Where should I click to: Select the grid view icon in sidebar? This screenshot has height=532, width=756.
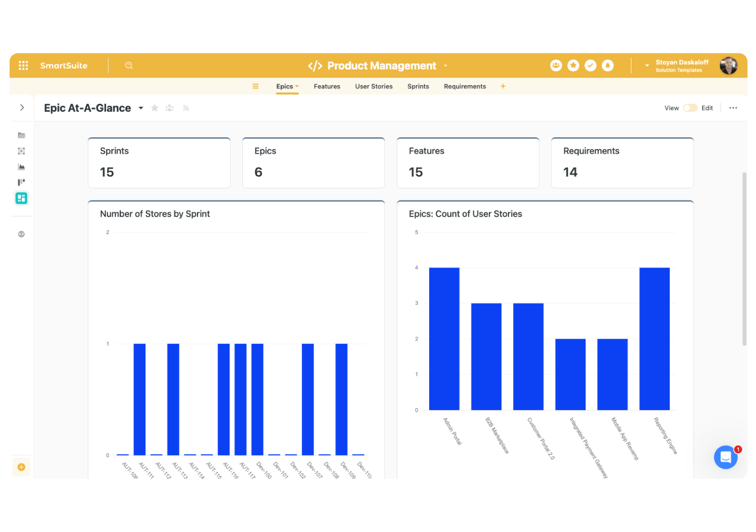(21, 151)
